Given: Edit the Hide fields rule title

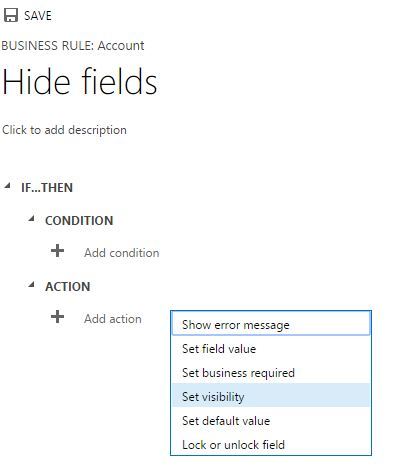Looking at the screenshot, I should pyautogui.click(x=80, y=81).
